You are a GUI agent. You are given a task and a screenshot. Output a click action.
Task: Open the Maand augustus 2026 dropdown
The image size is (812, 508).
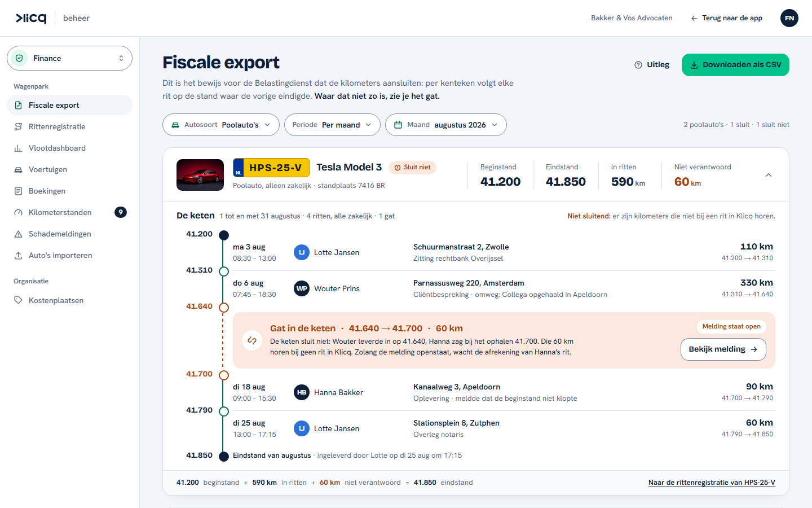[x=446, y=125]
